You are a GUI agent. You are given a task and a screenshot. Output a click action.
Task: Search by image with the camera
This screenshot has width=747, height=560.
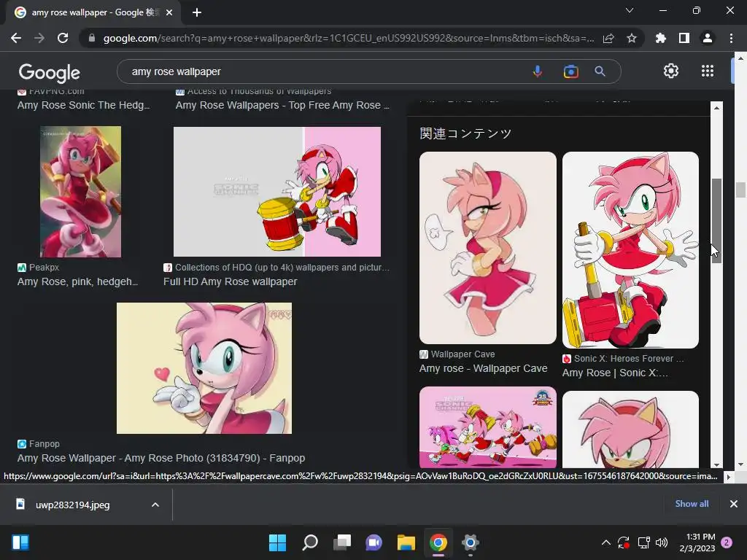(570, 71)
